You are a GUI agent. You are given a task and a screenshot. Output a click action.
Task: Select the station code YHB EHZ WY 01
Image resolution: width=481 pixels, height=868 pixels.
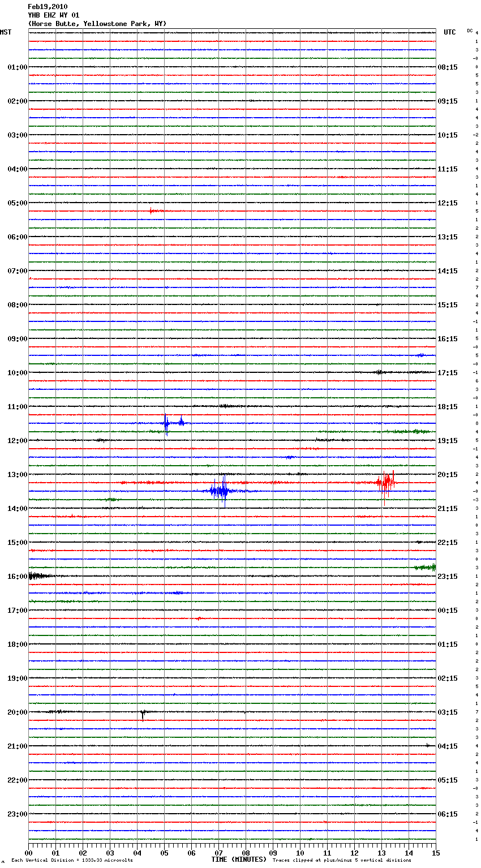pos(54,15)
